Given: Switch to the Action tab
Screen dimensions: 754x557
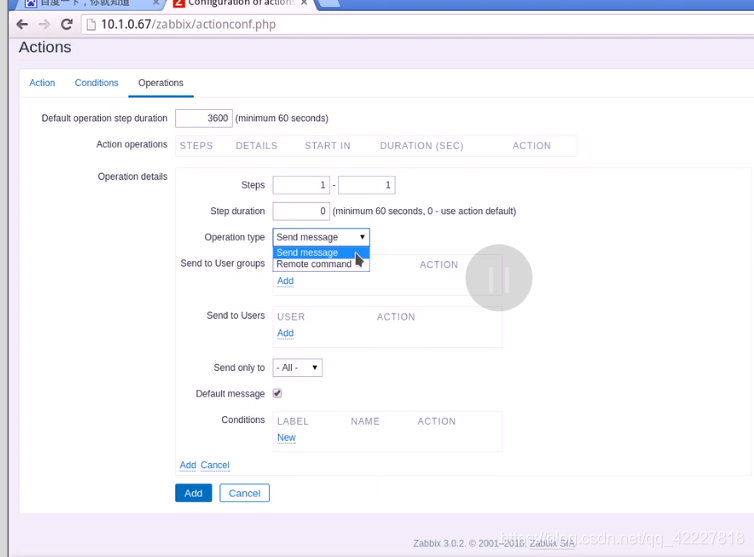Looking at the screenshot, I should coord(42,83).
